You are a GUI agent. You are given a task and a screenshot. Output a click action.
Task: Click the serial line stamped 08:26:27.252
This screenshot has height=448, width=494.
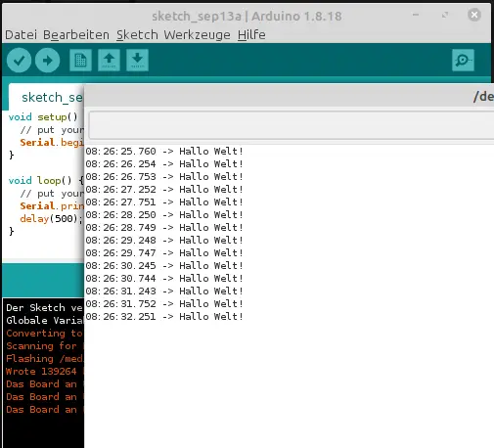(x=164, y=190)
